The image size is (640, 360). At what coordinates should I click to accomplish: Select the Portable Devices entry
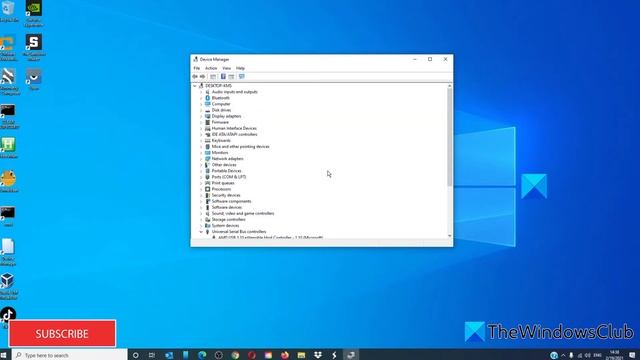[227, 171]
